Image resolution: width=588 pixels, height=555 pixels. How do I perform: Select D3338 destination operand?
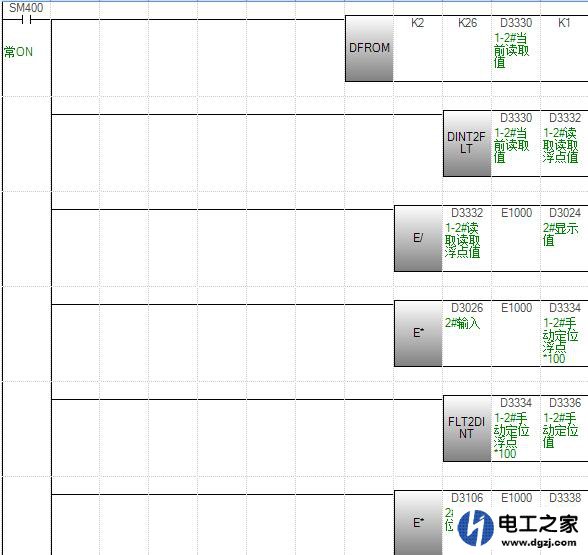click(x=565, y=498)
